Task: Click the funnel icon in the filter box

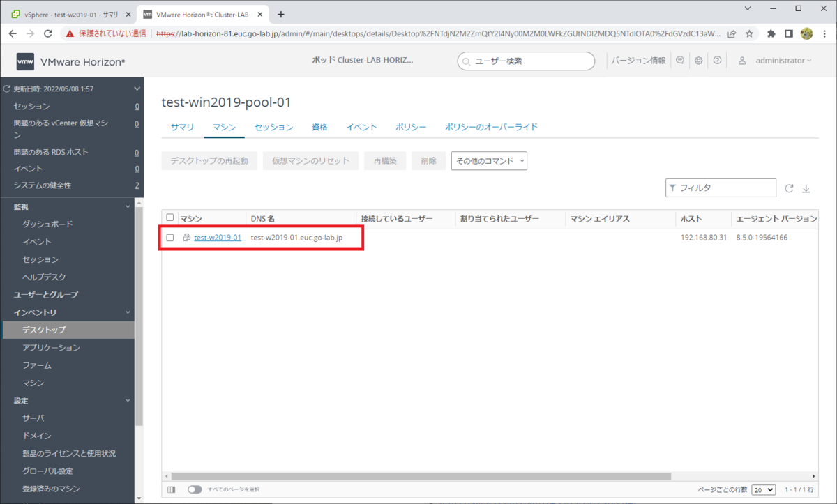Action: 672,188
